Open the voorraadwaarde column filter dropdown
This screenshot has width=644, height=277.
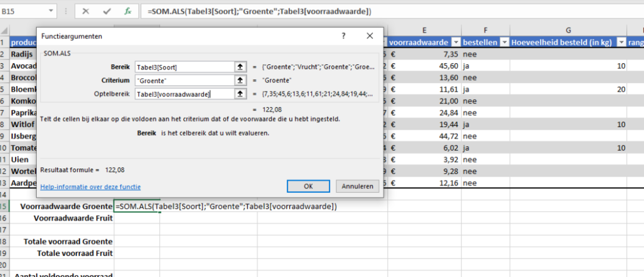pyautogui.click(x=456, y=42)
